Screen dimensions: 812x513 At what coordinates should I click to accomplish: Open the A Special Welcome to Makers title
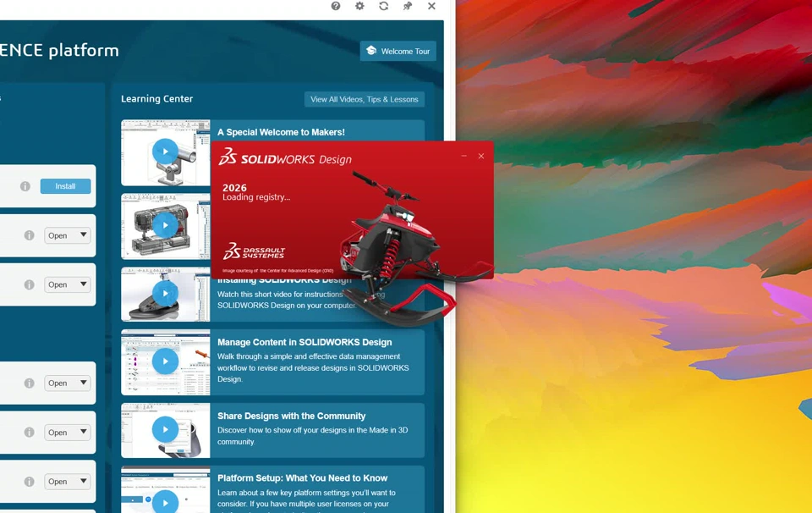coord(281,132)
